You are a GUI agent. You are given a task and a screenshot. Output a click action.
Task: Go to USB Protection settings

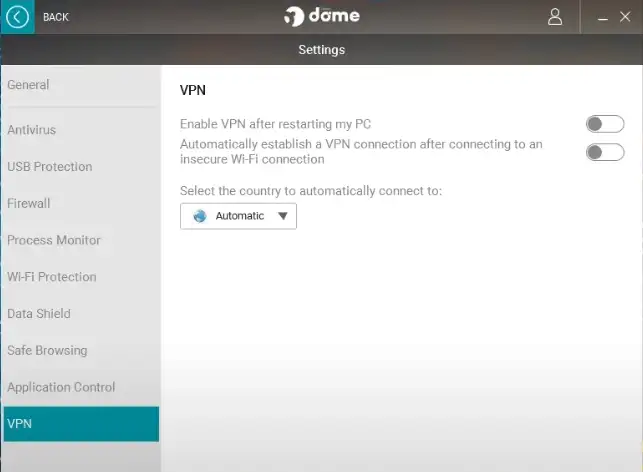pos(49,167)
